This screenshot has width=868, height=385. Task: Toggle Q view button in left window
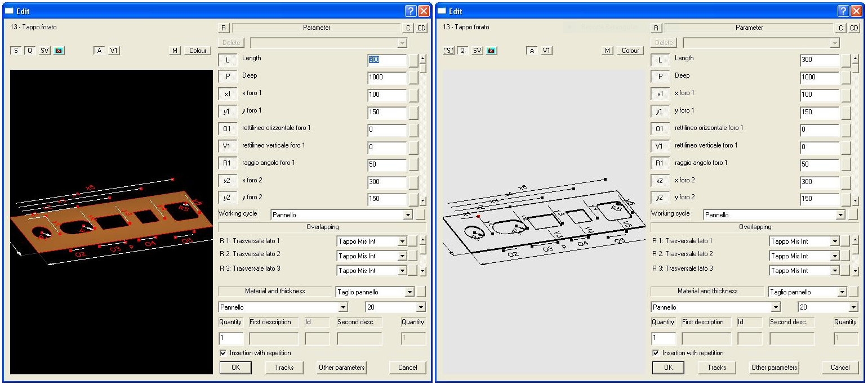29,51
